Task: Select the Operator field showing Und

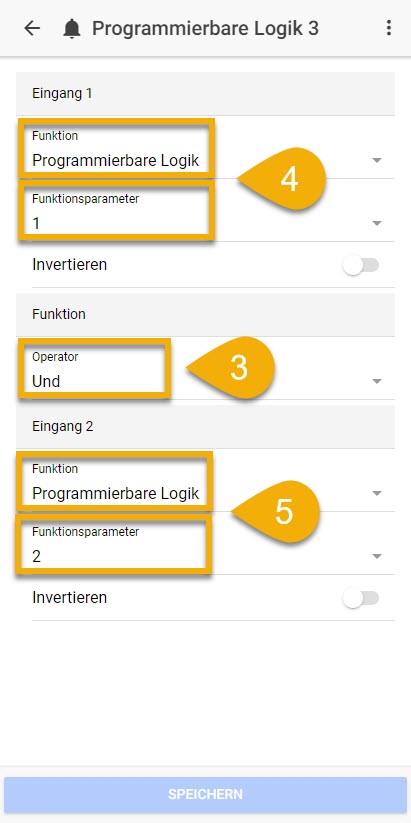Action: 213,368
